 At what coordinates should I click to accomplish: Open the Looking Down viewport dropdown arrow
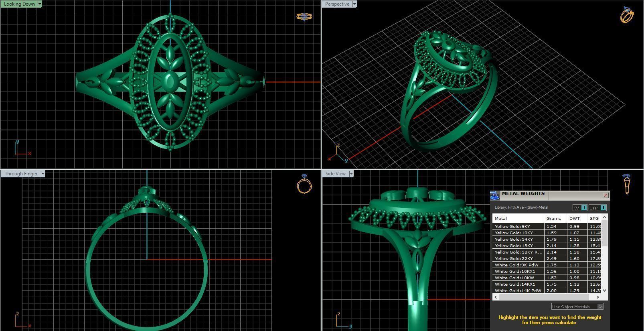pyautogui.click(x=39, y=4)
